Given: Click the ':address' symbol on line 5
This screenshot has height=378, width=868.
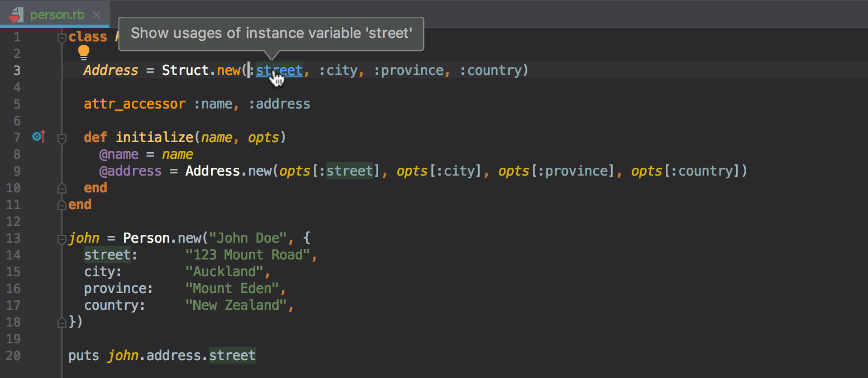Looking at the screenshot, I should click(279, 104).
